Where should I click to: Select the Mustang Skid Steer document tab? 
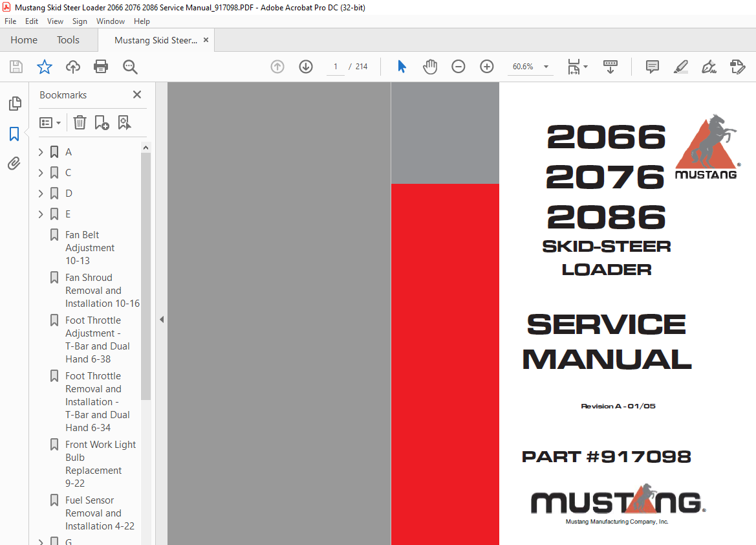155,41
